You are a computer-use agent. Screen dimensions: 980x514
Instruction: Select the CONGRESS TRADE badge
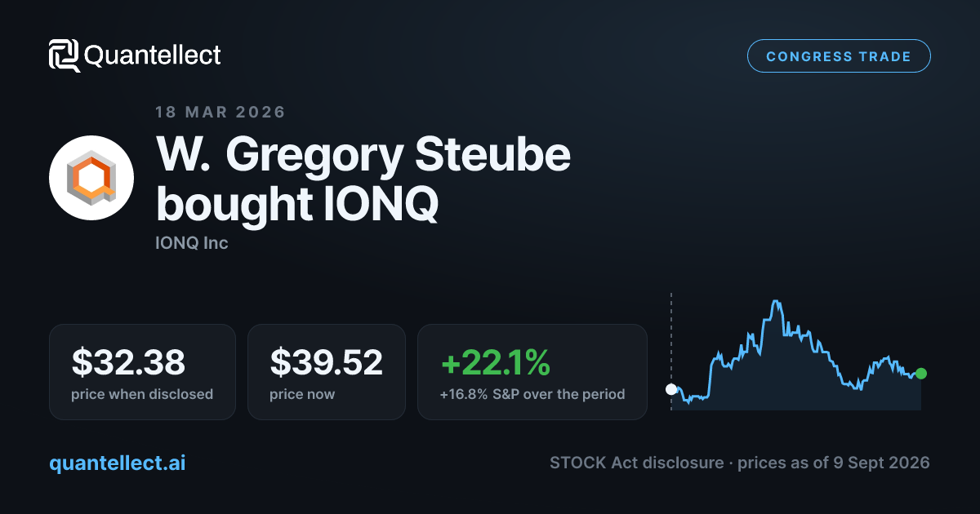click(x=839, y=56)
